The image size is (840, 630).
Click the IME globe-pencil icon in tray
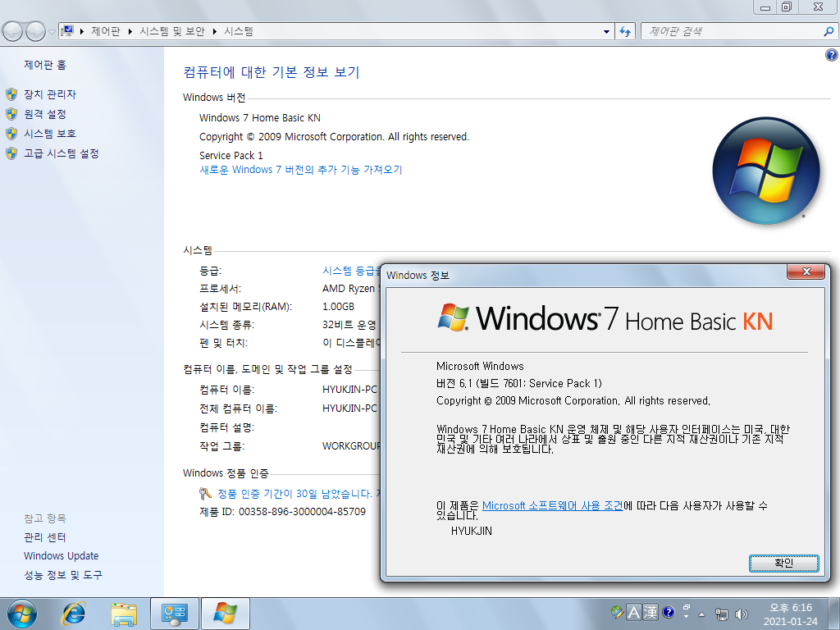pos(617,612)
